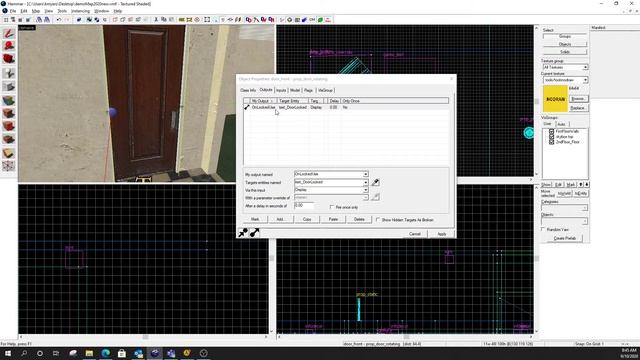640x360 pixels.
Task: Click the Undo icon in the top toolbar
Action: tap(59, 20)
